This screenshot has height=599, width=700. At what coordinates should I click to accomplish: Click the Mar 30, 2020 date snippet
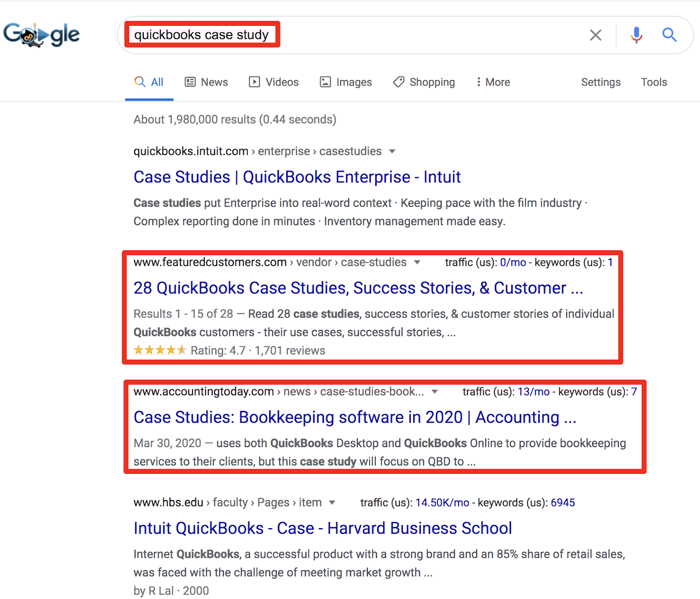(x=167, y=443)
